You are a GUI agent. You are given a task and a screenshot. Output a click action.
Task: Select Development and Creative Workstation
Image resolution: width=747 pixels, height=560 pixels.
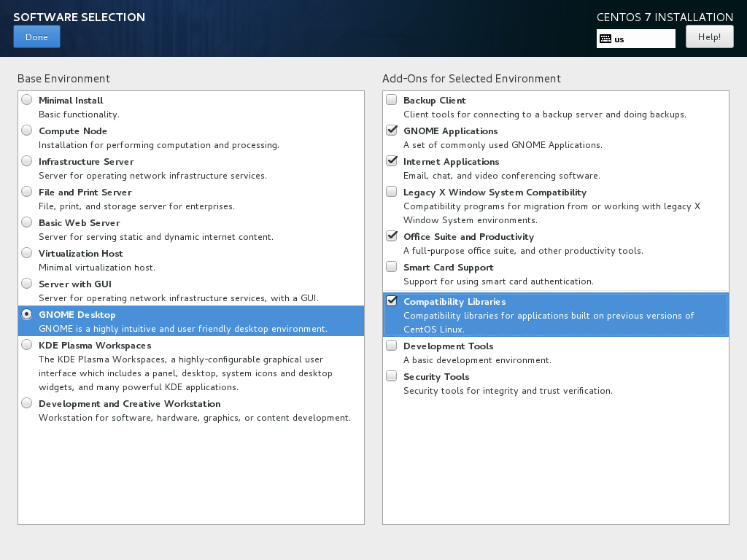click(26, 402)
